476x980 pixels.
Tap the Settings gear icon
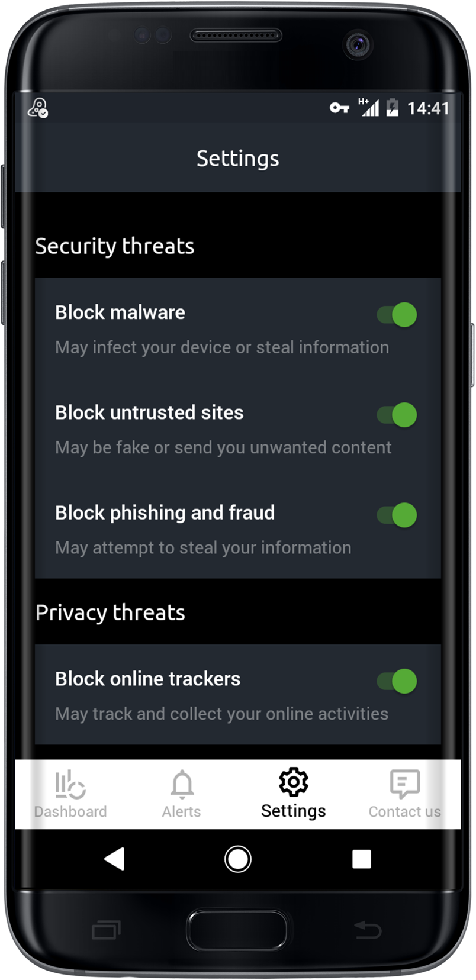coord(293,783)
